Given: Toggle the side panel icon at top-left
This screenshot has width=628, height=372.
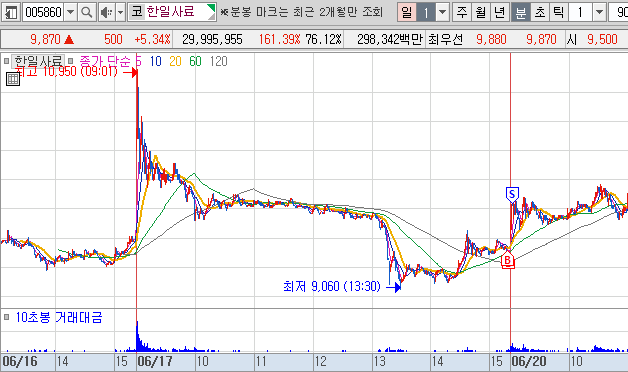Looking at the screenshot, I should [11, 12].
